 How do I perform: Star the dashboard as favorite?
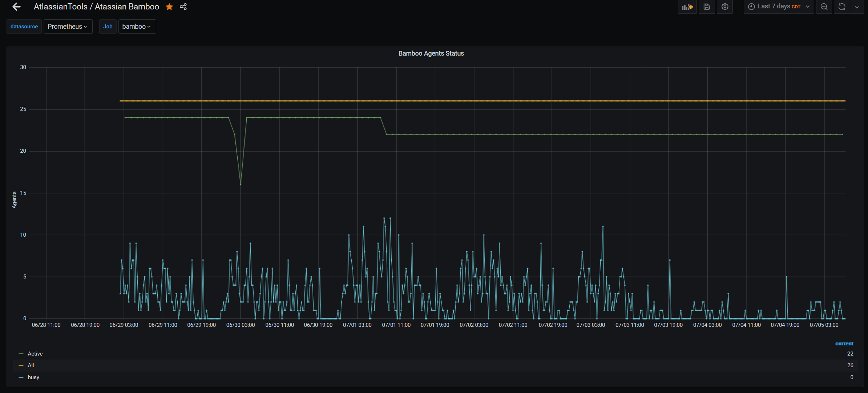pos(169,7)
